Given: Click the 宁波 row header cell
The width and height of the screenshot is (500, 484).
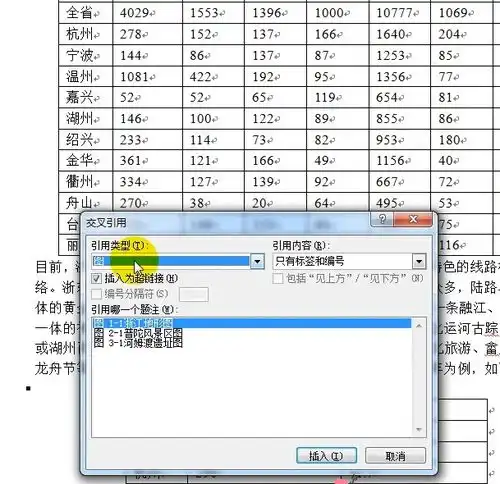Looking at the screenshot, I should pos(86,55).
